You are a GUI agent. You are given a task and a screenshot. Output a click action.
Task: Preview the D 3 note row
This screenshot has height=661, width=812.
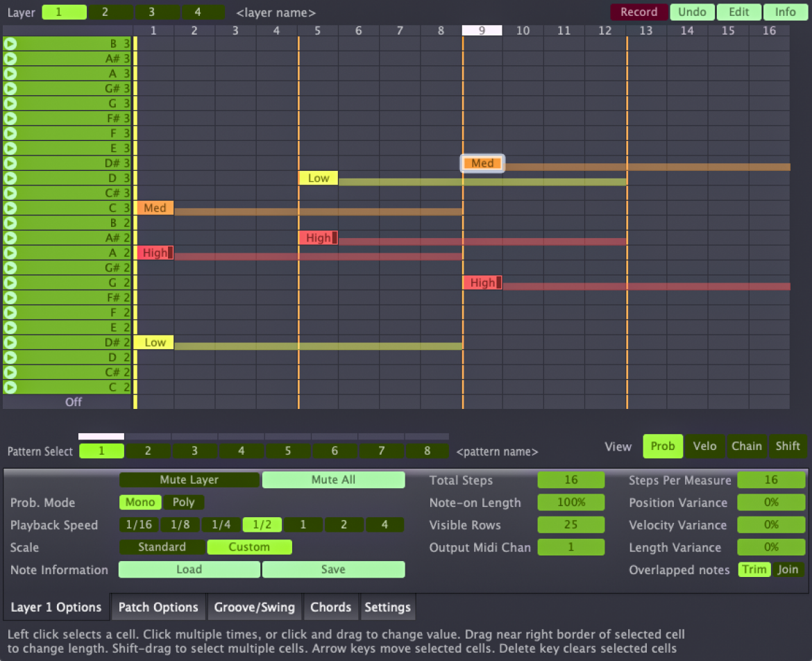pos(10,178)
